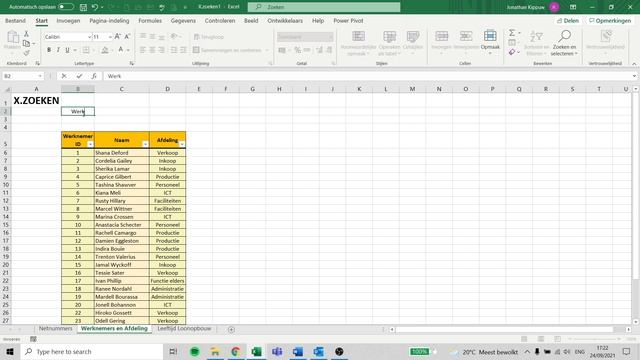Click the ribbon display options icon
This screenshot has width=640, height=360.
573,7
